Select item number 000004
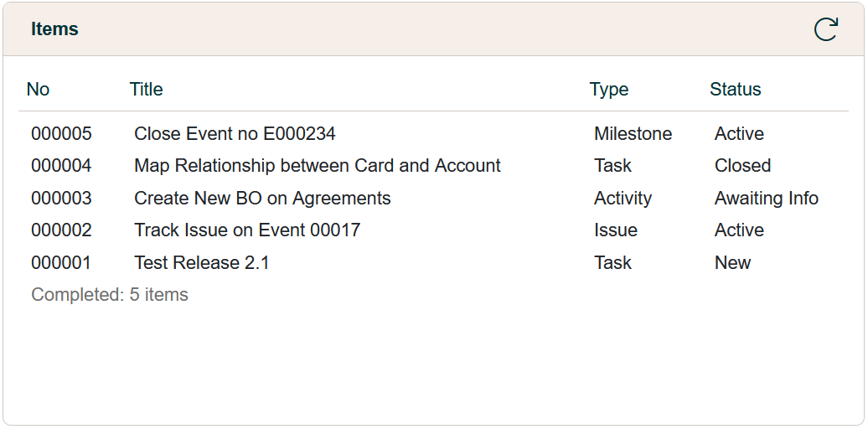Screen dimensions: 868x429 (x=61, y=166)
